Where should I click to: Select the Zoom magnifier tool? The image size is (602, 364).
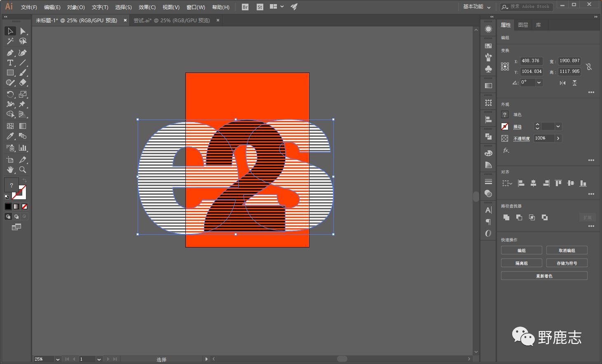23,170
